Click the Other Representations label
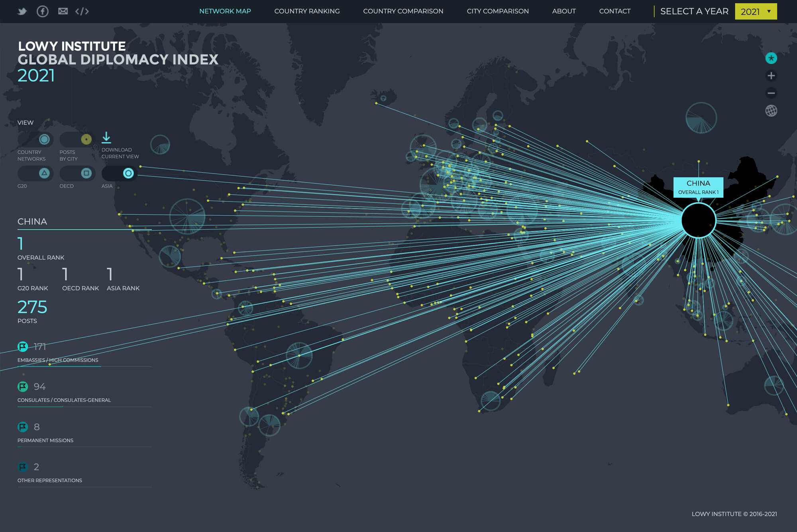Image resolution: width=797 pixels, height=532 pixels. (50, 480)
